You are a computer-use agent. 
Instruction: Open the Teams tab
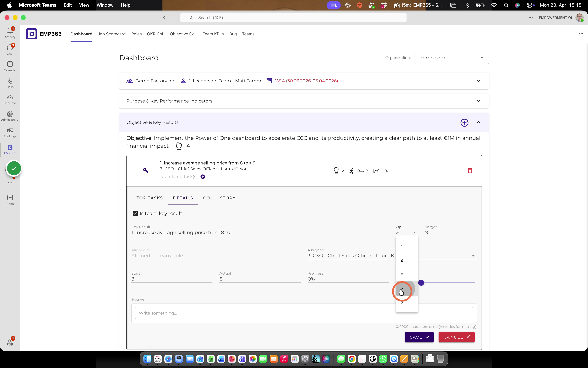pos(248,34)
